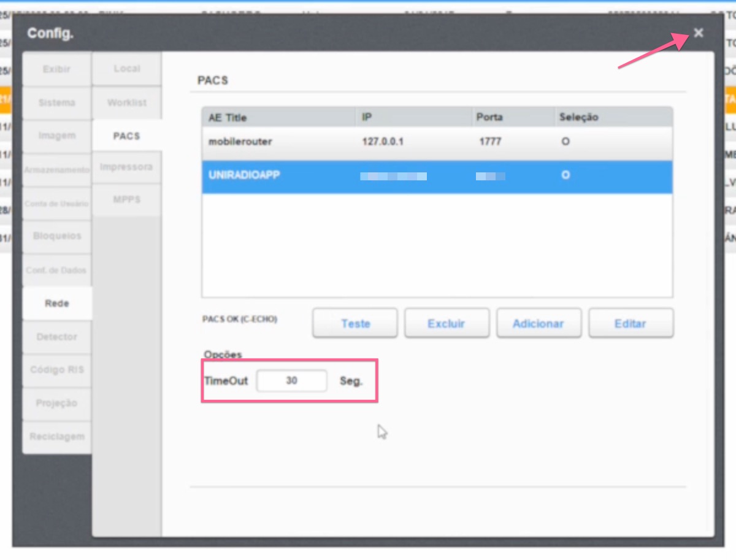Switch to the Detector section
The image size is (736, 560).
tap(56, 336)
